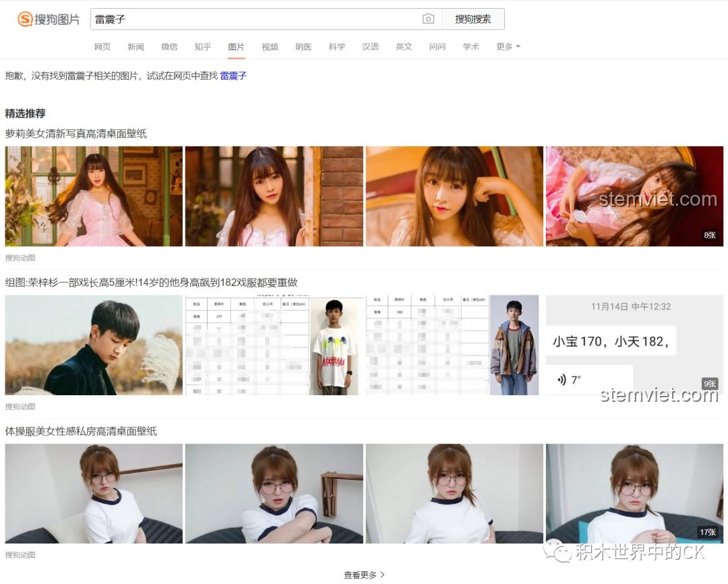Switch to the 视频 tab
This screenshot has width=728, height=584.
point(270,47)
